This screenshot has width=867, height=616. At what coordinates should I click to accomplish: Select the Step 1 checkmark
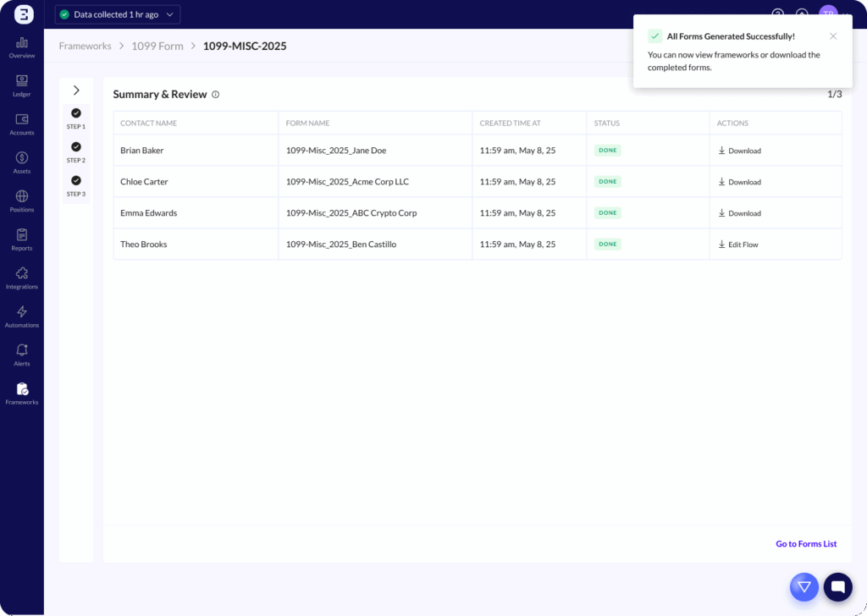(76, 113)
